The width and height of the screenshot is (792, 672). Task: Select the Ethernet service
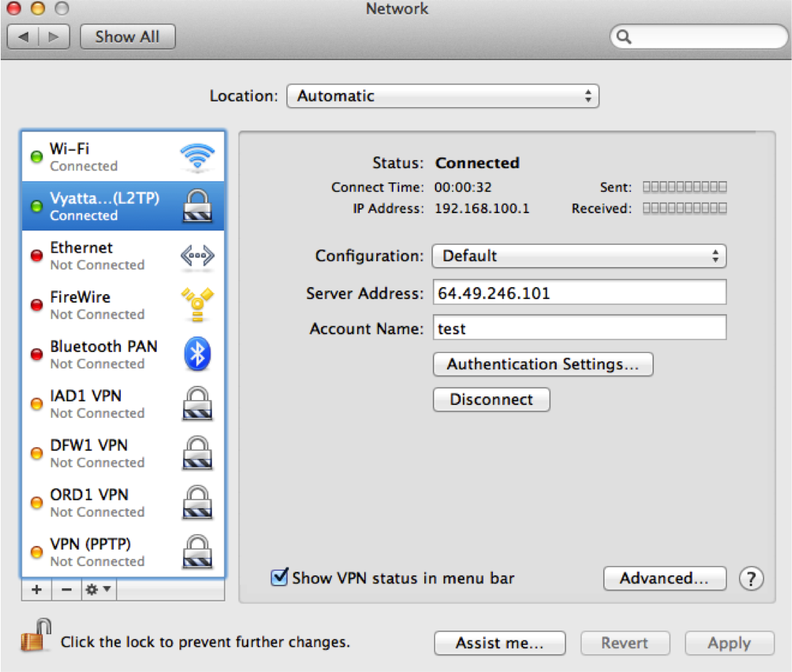click(123, 255)
